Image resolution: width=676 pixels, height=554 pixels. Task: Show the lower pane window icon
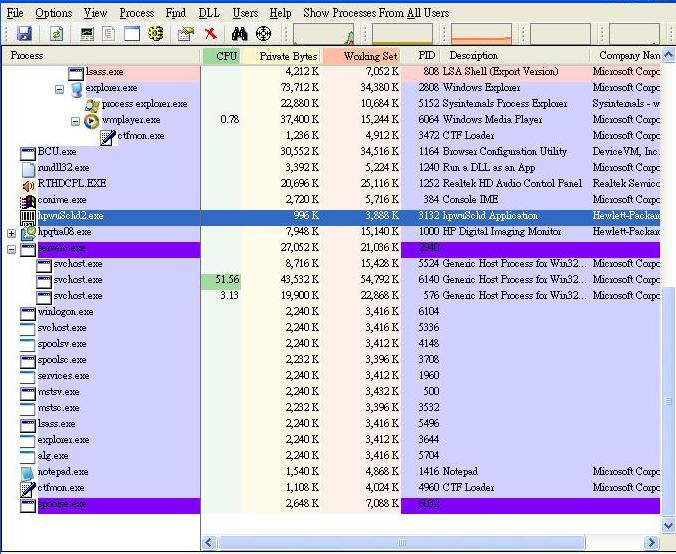(x=132, y=34)
